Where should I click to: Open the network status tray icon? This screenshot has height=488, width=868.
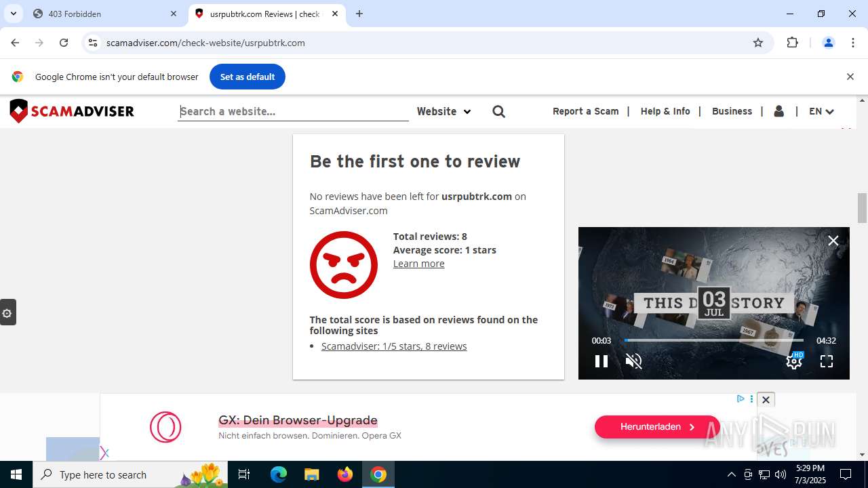(764, 474)
